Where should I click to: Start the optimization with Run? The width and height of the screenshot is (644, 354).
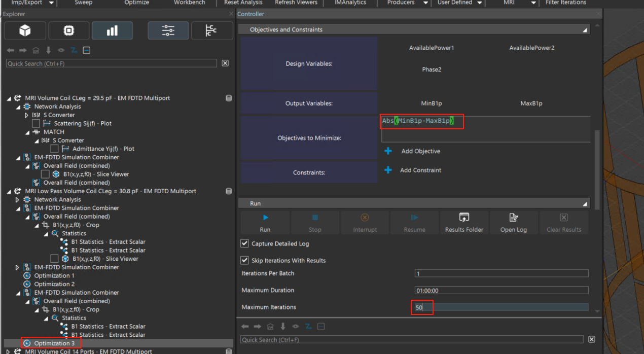[x=265, y=223]
